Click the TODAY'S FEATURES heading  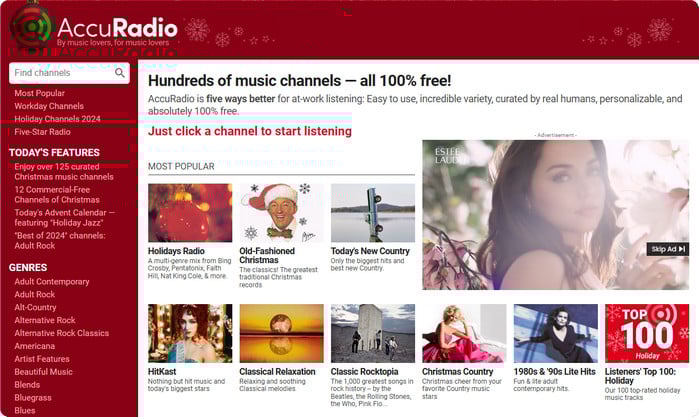coord(54,153)
